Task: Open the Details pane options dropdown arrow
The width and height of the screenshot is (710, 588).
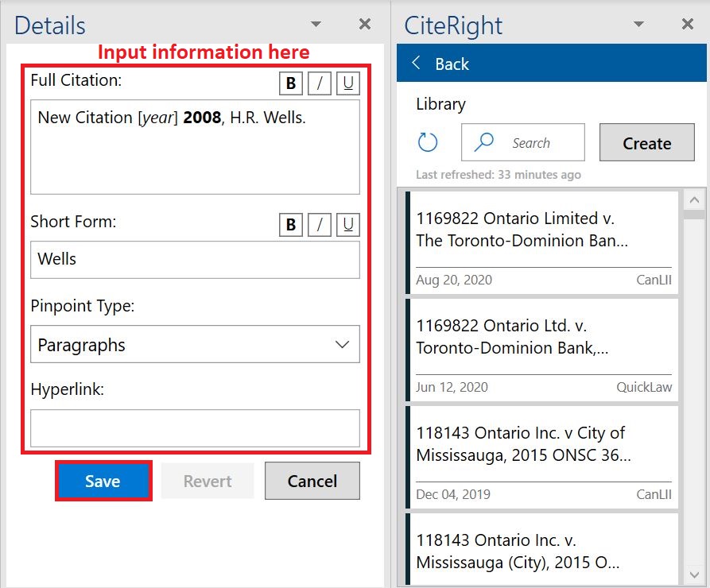Action: point(316,25)
